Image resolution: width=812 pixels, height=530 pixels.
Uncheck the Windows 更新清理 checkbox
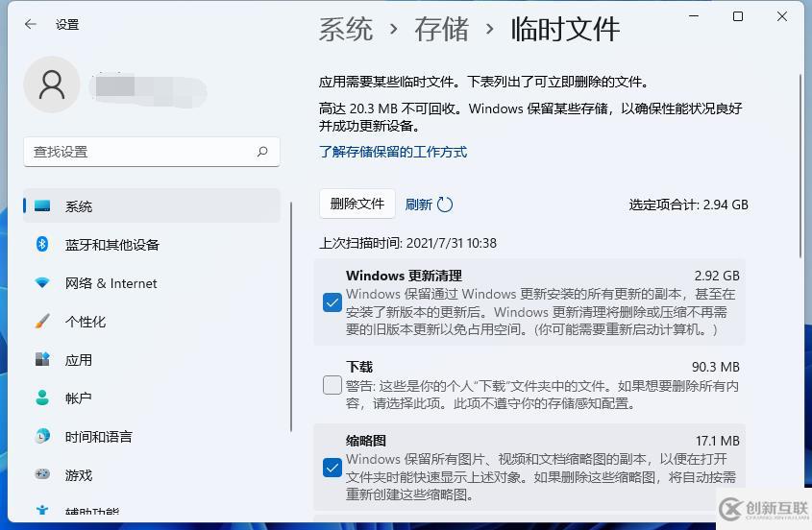(x=332, y=302)
